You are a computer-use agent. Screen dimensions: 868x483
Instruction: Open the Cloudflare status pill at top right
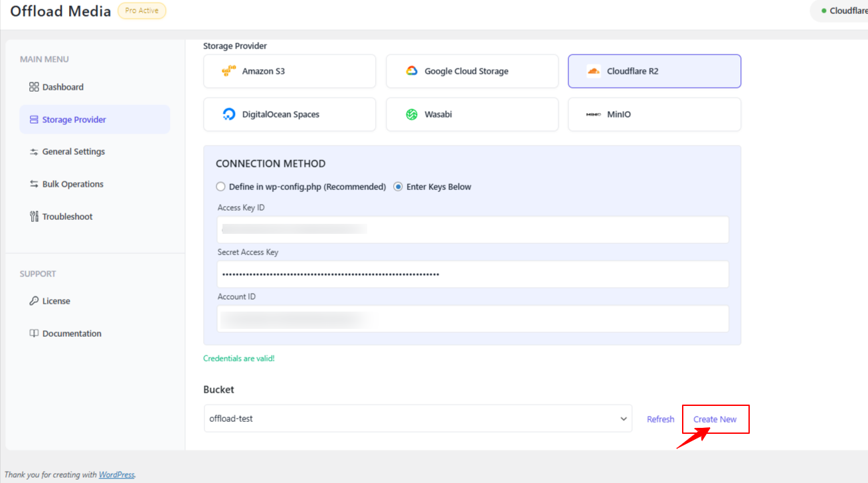pos(842,11)
